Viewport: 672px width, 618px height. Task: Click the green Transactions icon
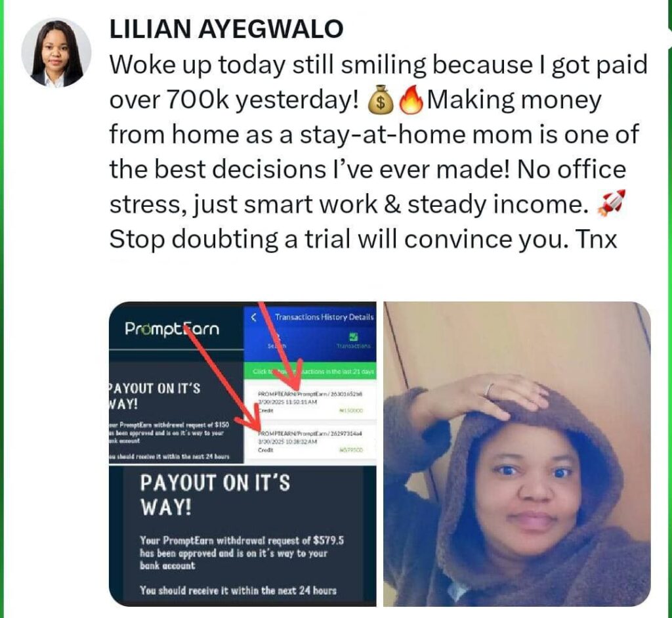[354, 337]
